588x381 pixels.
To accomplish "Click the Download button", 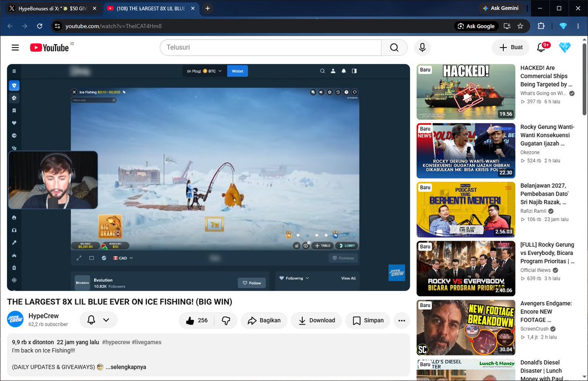I will tap(316, 320).
